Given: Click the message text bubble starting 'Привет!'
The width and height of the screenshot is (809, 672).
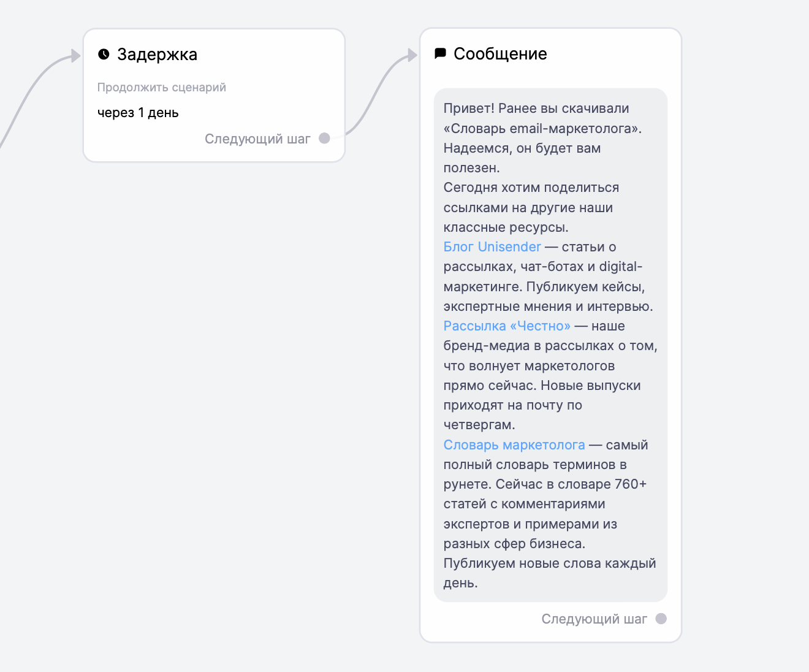Looking at the screenshot, I should point(550,345).
